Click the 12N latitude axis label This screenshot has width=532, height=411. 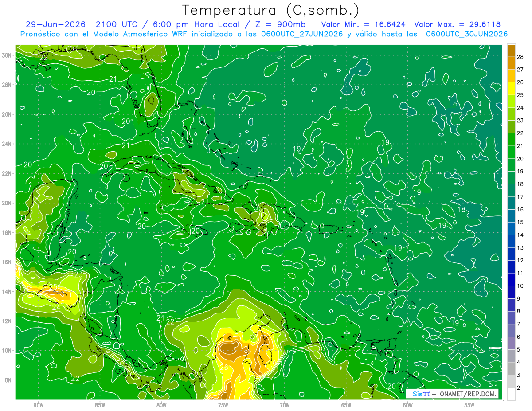click(x=7, y=321)
